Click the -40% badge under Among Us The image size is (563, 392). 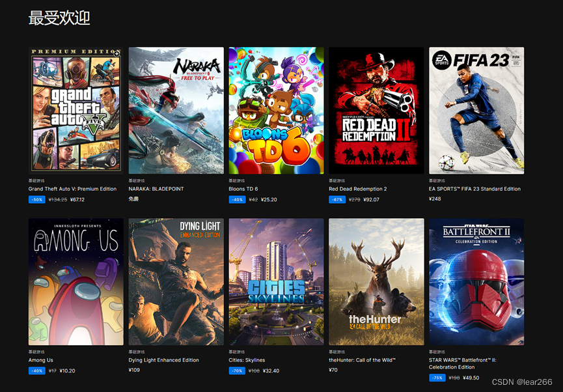[37, 371]
